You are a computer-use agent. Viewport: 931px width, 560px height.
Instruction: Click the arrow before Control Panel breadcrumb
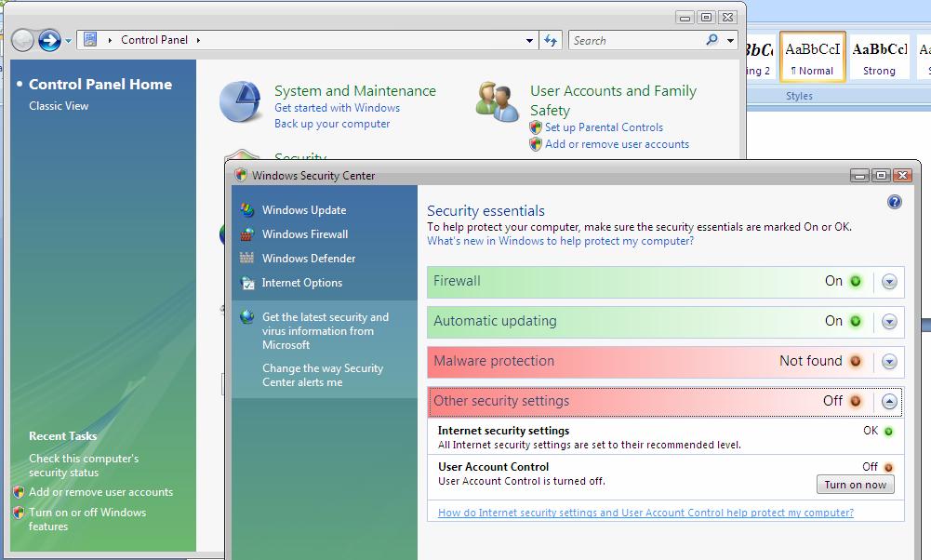[x=110, y=40]
